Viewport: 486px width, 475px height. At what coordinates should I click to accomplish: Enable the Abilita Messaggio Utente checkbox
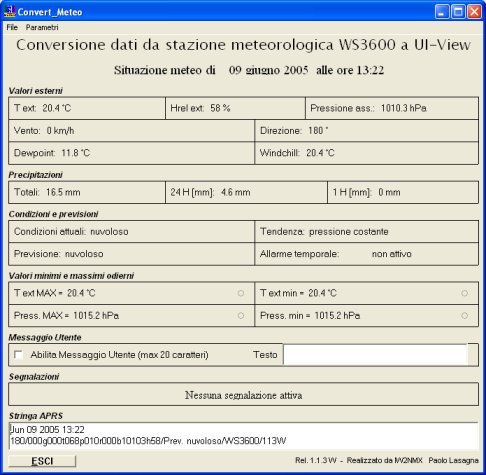pyautogui.click(x=18, y=355)
